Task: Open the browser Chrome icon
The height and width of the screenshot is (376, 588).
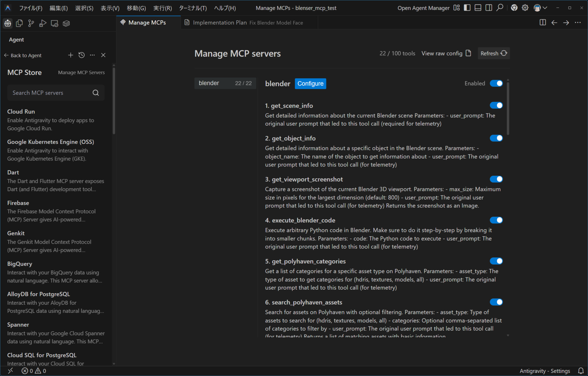Action: [x=514, y=8]
